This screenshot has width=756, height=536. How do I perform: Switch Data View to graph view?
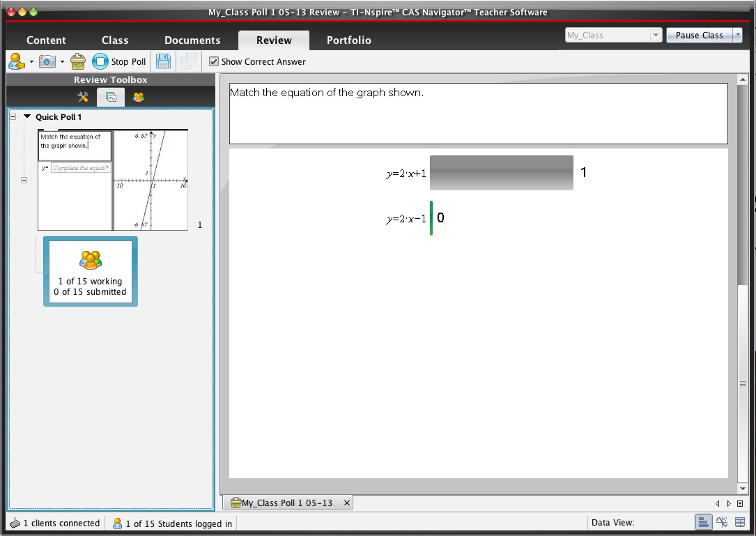pos(722,522)
